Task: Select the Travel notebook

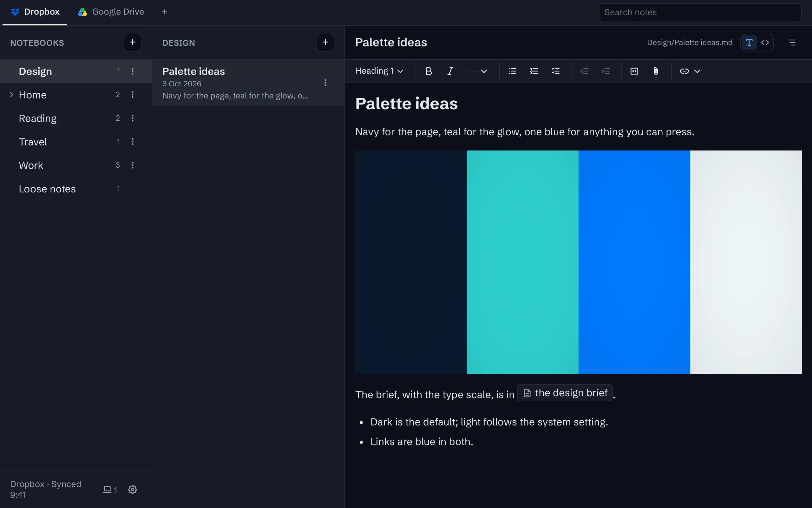Action: click(76, 142)
